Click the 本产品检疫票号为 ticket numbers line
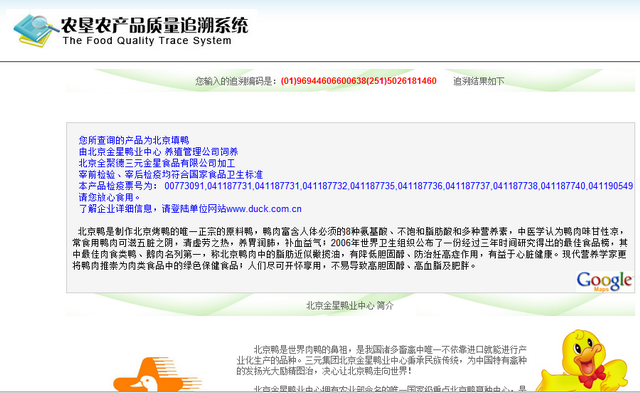This screenshot has height=393, width=640. 356,186
